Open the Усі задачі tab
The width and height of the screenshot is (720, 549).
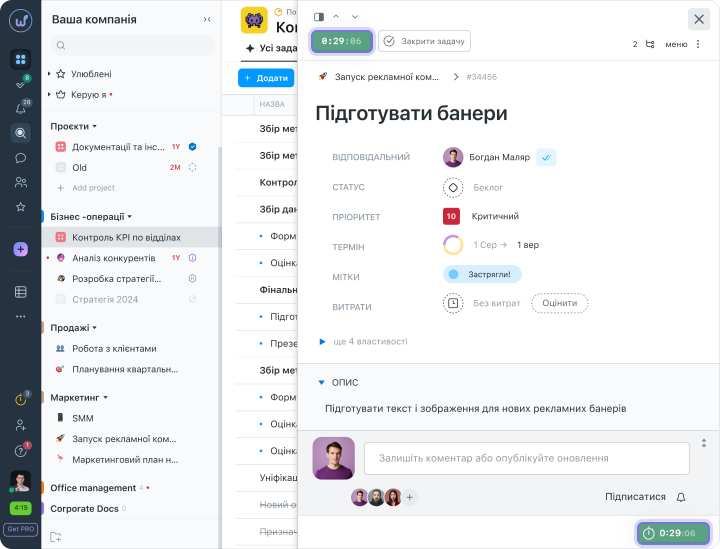pyautogui.click(x=270, y=48)
